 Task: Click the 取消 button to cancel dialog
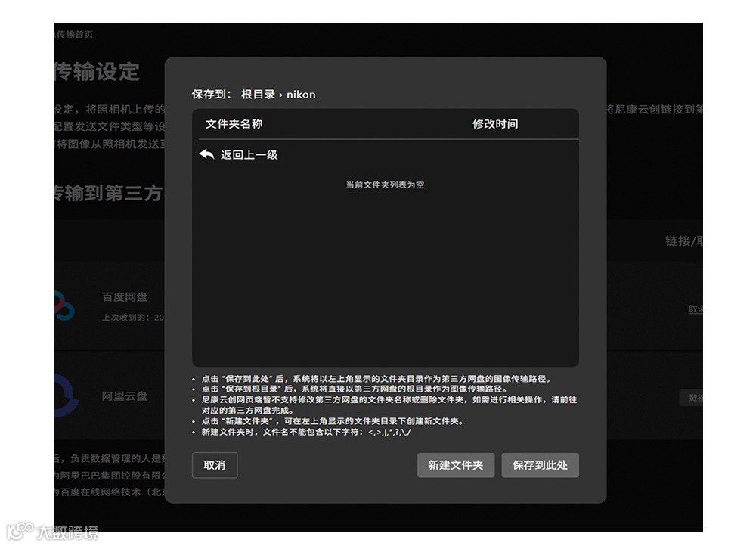pyautogui.click(x=215, y=465)
